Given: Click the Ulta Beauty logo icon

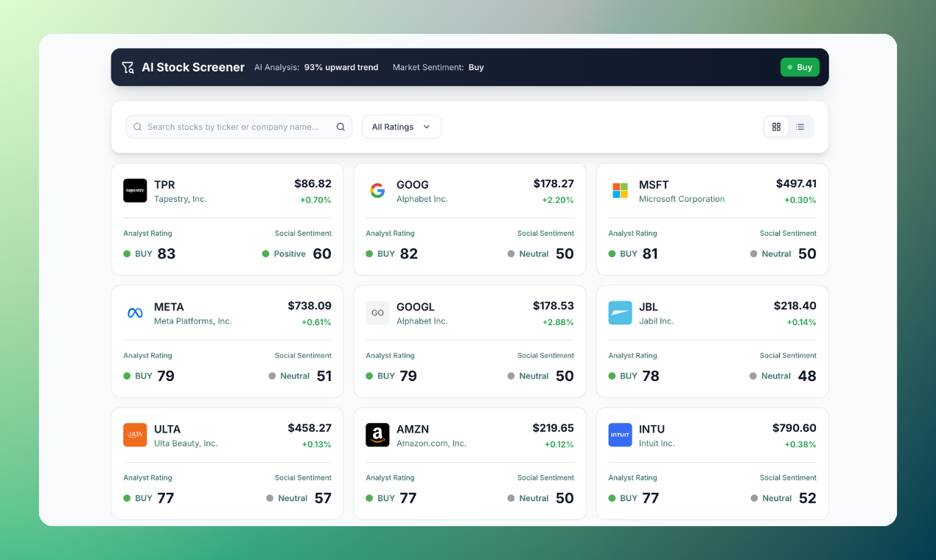Looking at the screenshot, I should coord(135,435).
